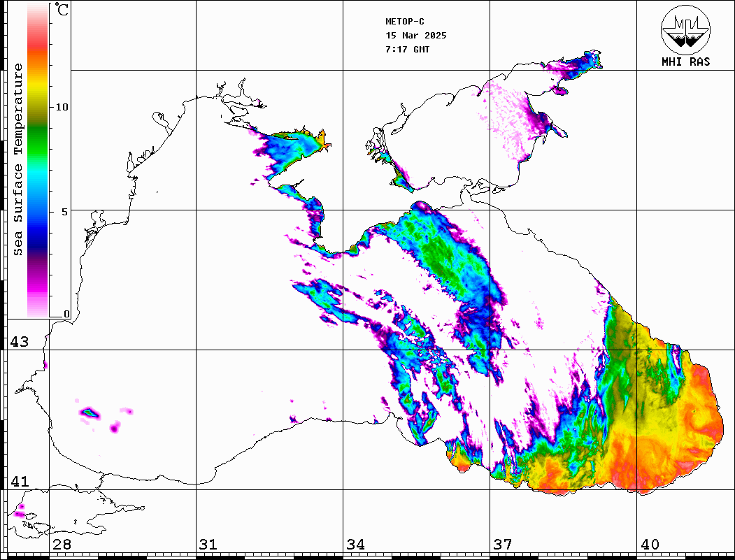Click the latitude label "43"
The image size is (735, 560).
[x=19, y=342]
